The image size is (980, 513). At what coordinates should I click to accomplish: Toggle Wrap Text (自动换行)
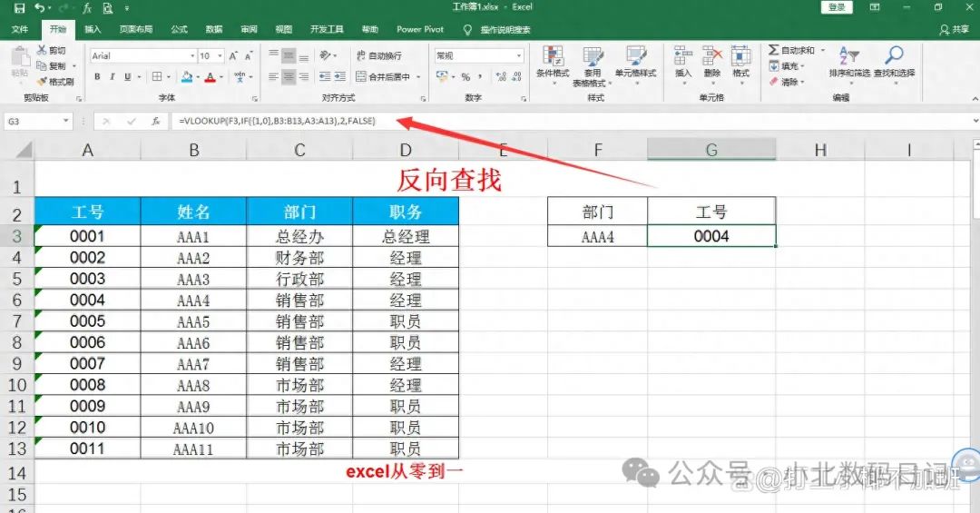pyautogui.click(x=379, y=55)
